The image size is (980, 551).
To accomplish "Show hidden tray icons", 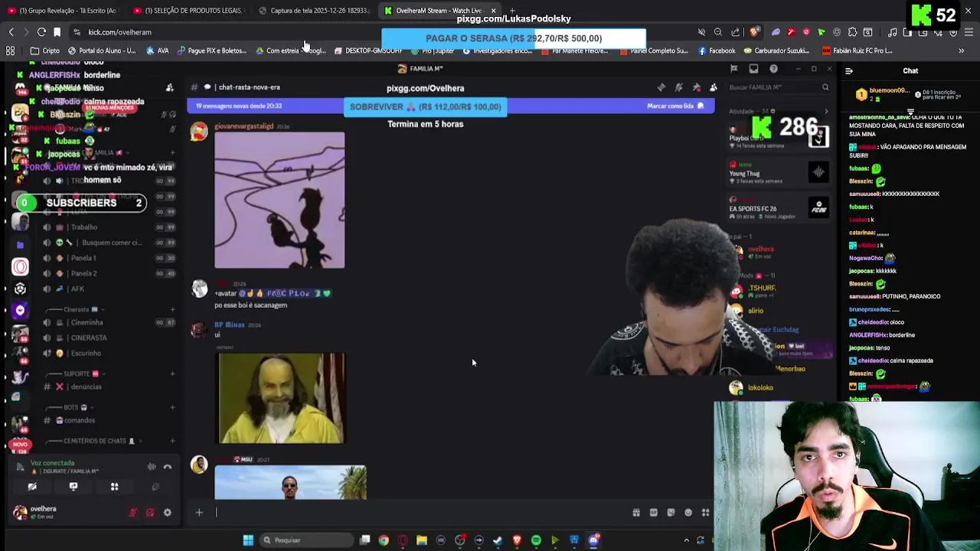I will 686,540.
